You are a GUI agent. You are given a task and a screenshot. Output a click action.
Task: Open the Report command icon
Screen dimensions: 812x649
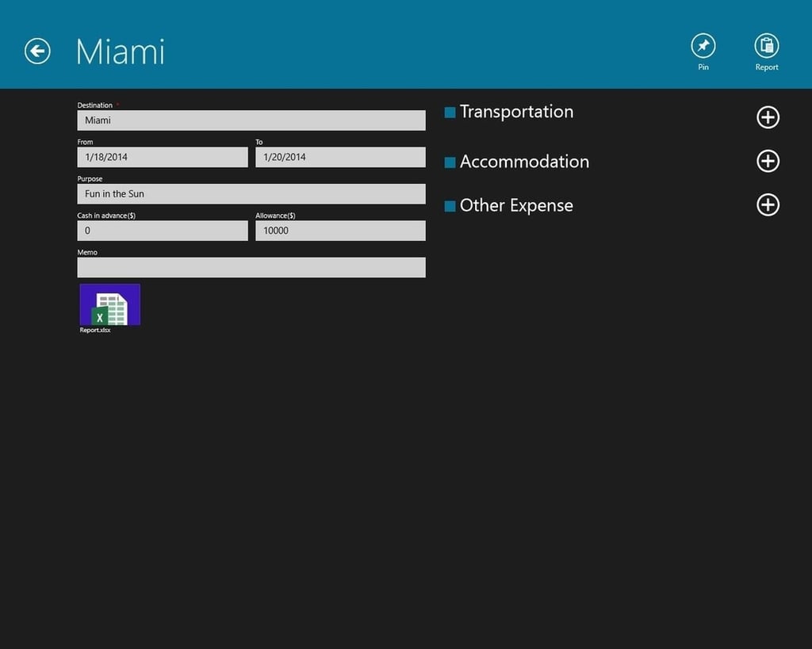tap(767, 46)
